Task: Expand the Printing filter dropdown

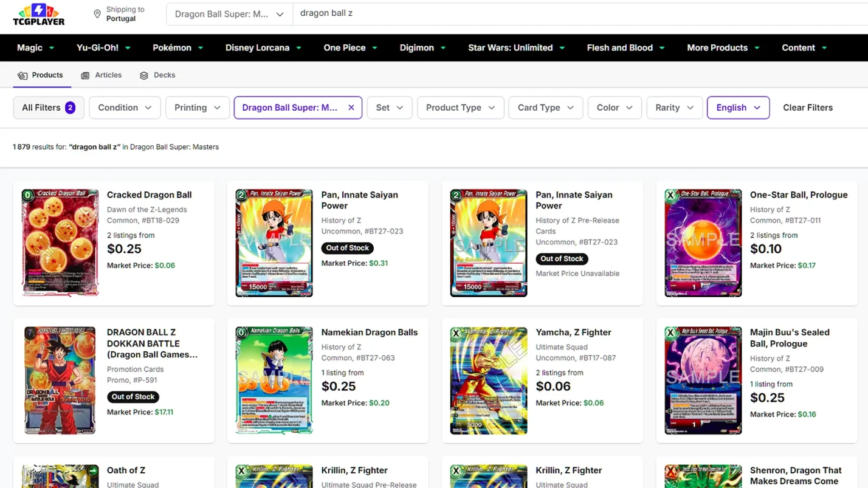Action: [x=198, y=108]
